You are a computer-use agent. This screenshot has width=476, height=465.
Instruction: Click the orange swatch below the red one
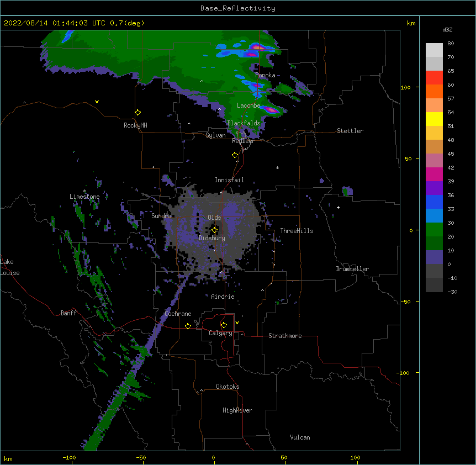coord(434,91)
